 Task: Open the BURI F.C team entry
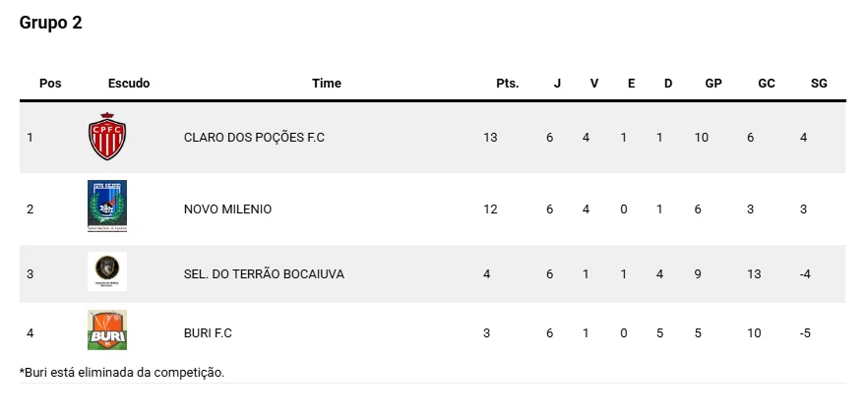208,333
